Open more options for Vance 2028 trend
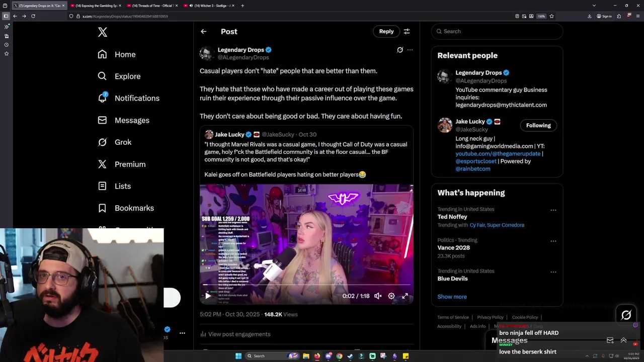Image resolution: width=644 pixels, height=362 pixels. point(553,241)
